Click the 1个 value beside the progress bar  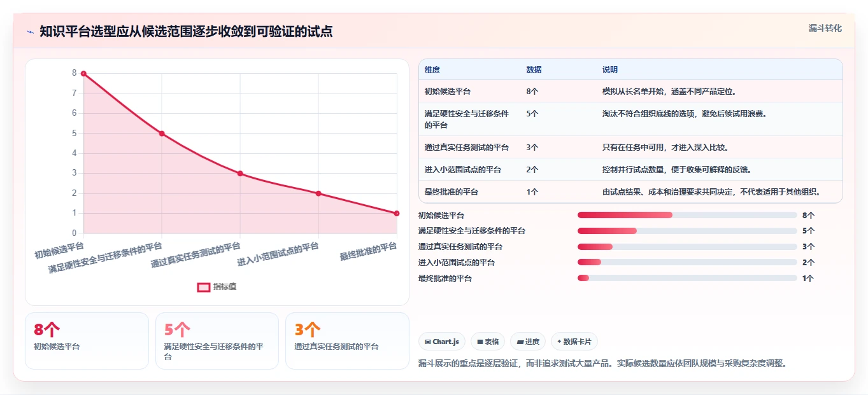pos(808,279)
